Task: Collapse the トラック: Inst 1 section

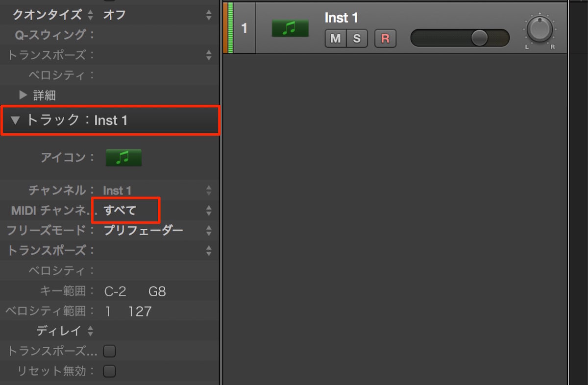Action: click(x=15, y=120)
